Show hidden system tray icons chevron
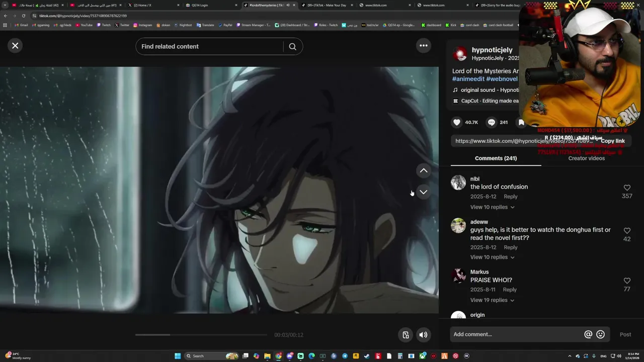The image size is (644, 362). [x=570, y=356]
